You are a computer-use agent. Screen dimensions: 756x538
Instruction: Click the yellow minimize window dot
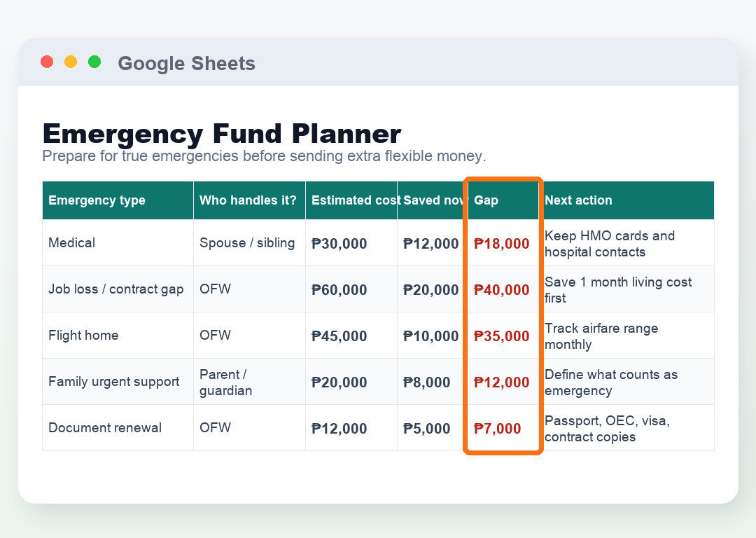click(x=71, y=62)
